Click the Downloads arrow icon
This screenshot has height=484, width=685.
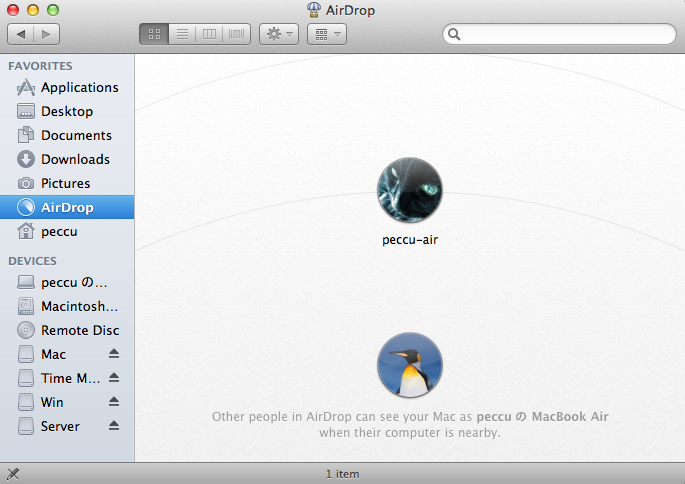click(26, 159)
